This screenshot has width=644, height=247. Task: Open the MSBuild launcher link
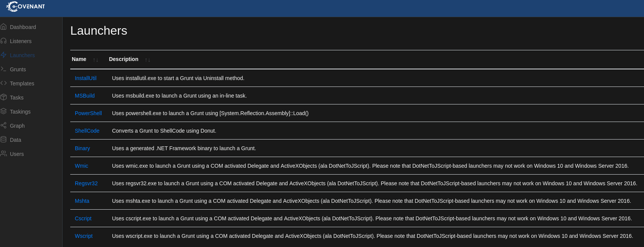pos(85,96)
